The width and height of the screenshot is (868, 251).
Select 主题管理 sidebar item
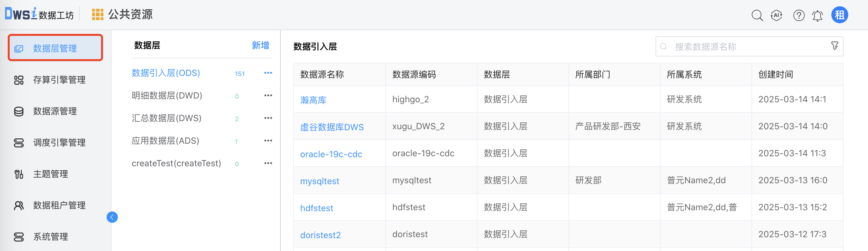point(50,174)
